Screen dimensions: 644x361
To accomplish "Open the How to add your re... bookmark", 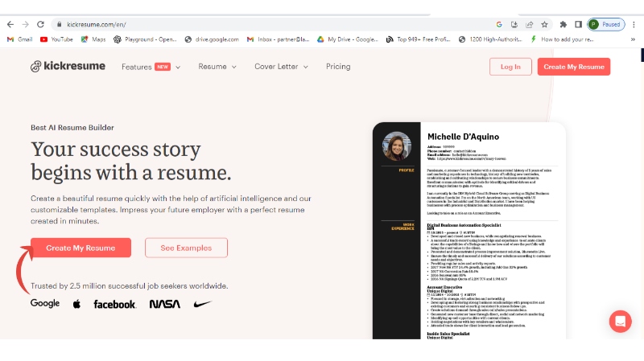I will (562, 39).
